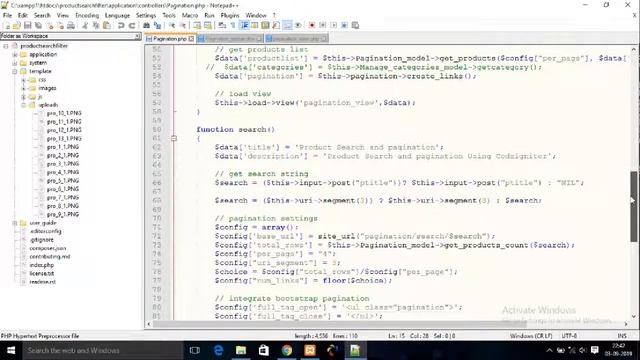This screenshot has height=360, width=640.
Task: Open the Function List toolbar icon
Action: coord(276,25)
